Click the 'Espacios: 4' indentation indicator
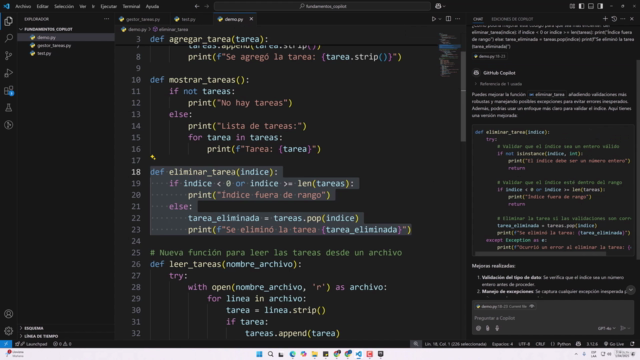640x360 pixels. [x=502, y=344]
